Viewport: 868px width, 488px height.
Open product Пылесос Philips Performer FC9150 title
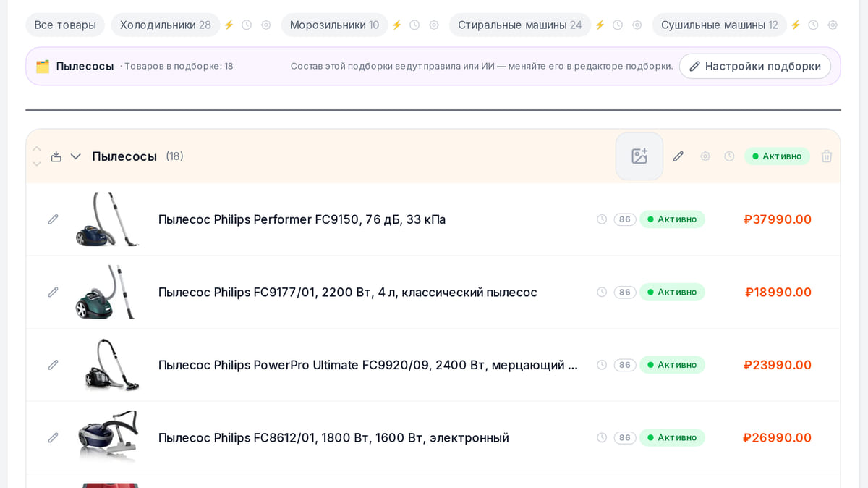pyautogui.click(x=302, y=219)
